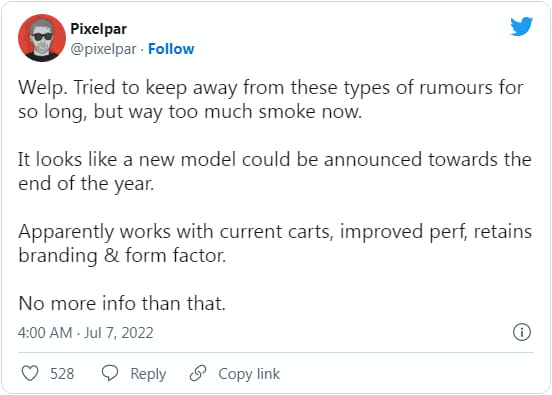The width and height of the screenshot is (552, 395).
Task: Open the Pixelpar display name
Action: tap(99, 29)
